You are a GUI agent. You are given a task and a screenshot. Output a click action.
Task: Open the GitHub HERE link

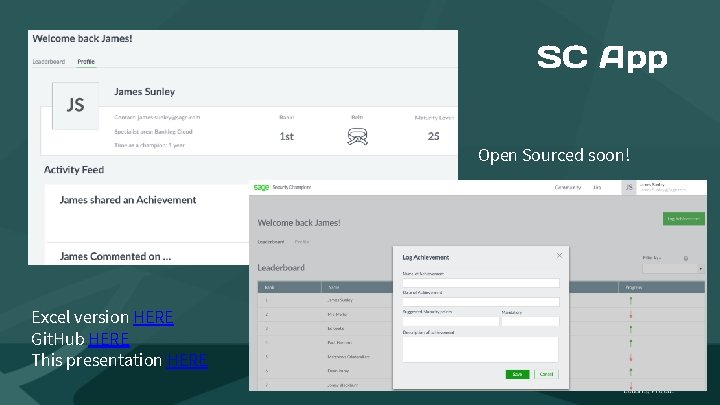[108, 339]
